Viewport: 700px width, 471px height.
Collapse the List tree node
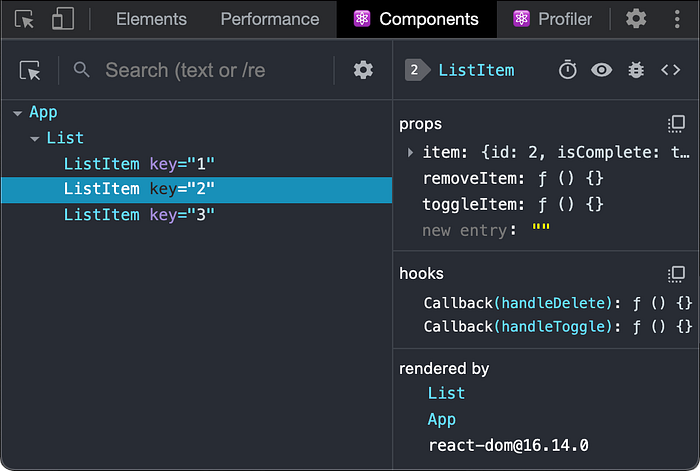point(35,139)
